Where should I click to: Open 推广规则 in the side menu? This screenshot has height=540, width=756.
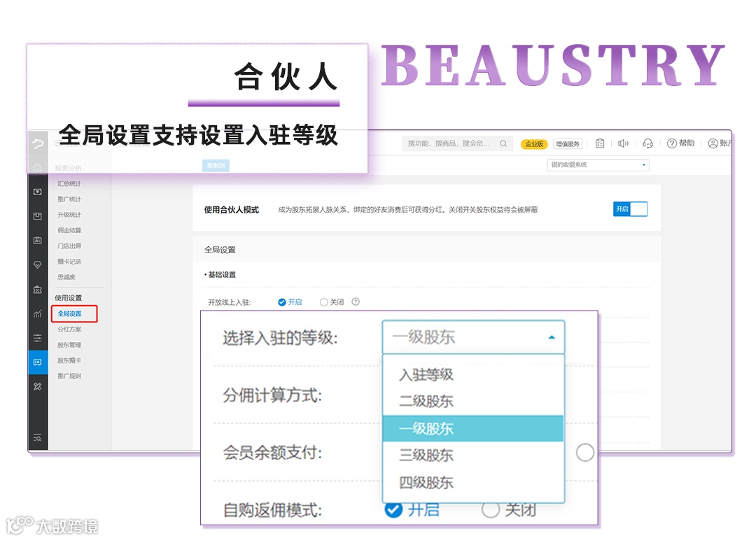(x=69, y=376)
